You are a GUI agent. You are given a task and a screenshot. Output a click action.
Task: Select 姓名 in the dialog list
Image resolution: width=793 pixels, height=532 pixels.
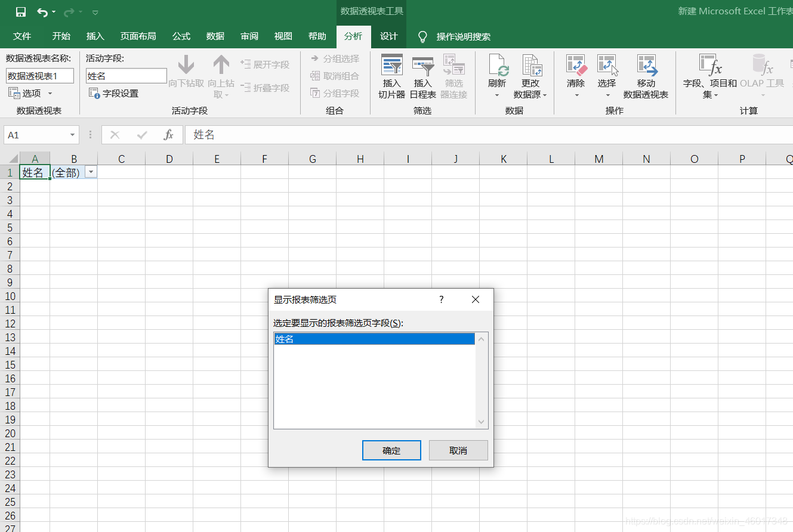pyautogui.click(x=374, y=339)
